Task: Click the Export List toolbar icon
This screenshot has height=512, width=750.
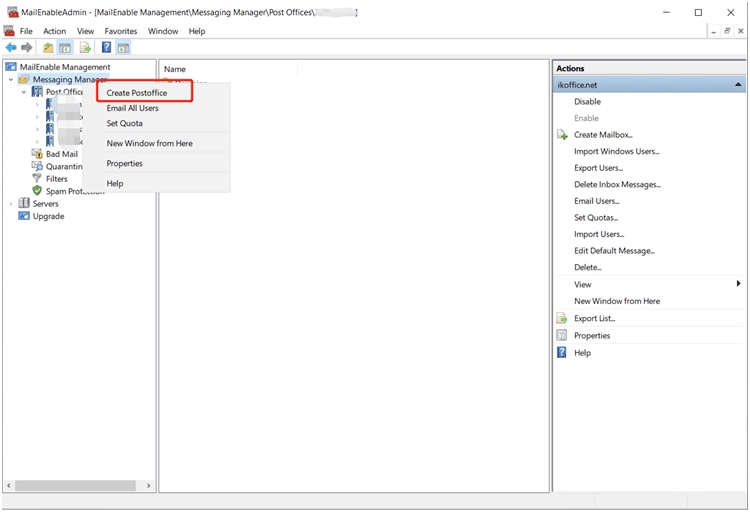Action: coord(86,47)
